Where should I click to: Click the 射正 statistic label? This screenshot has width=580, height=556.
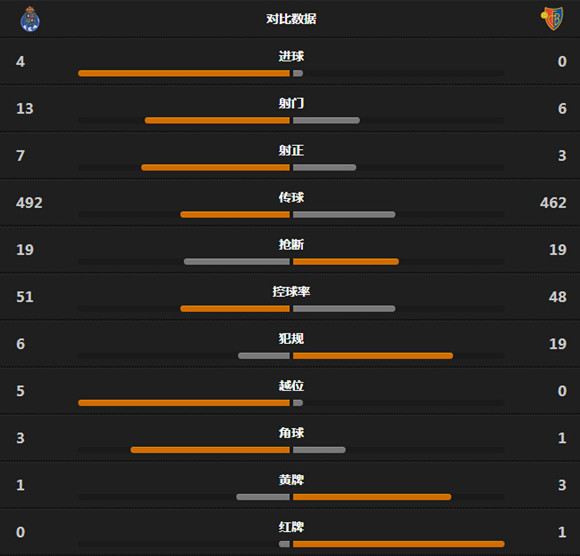click(291, 150)
